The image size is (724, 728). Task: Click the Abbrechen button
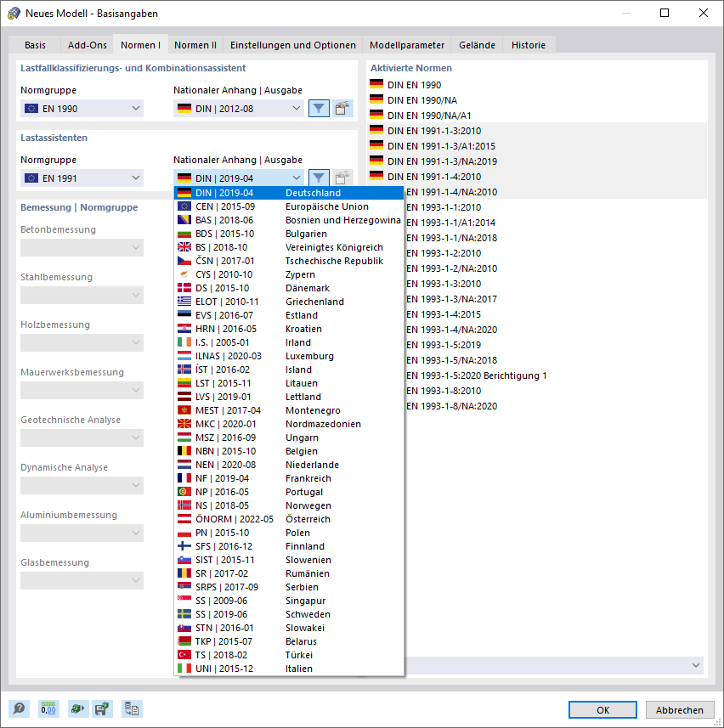[x=681, y=709]
